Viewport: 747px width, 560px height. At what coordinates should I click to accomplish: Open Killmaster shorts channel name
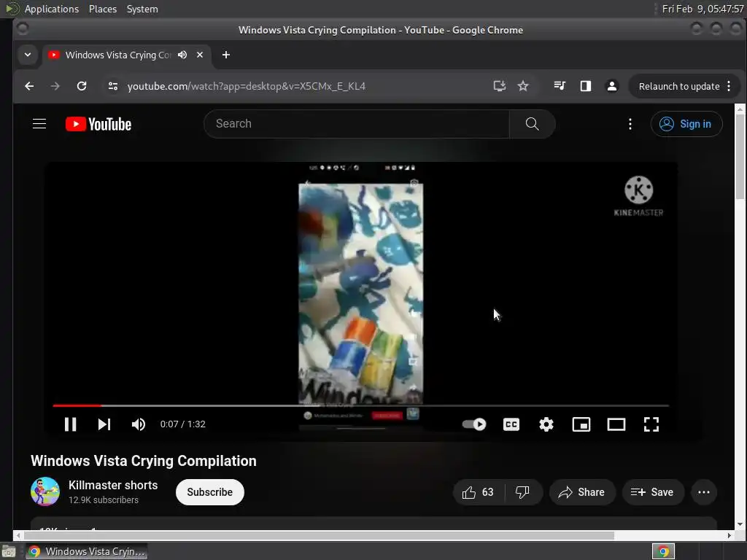pos(113,485)
